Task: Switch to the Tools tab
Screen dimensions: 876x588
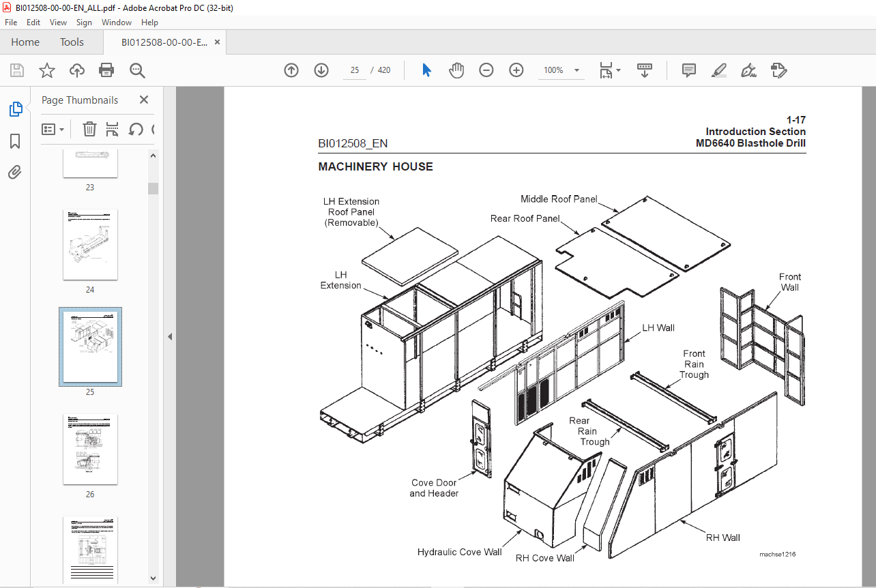Action: pyautogui.click(x=72, y=42)
